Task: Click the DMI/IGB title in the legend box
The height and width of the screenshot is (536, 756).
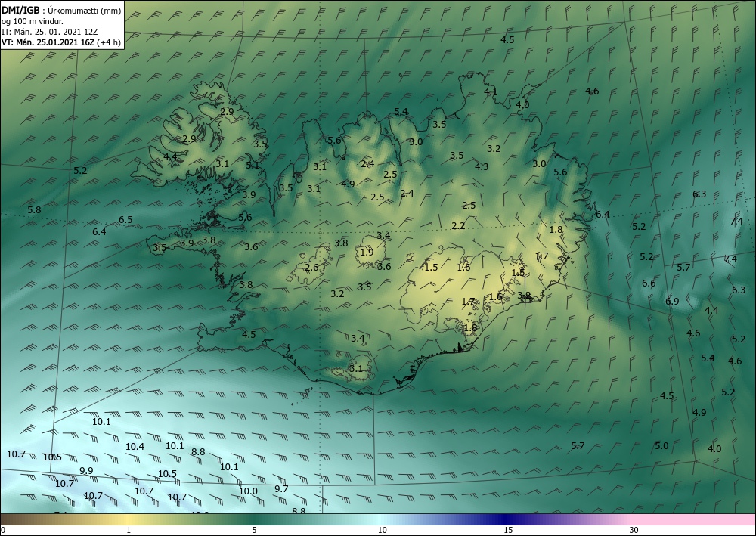Action: (x=20, y=11)
